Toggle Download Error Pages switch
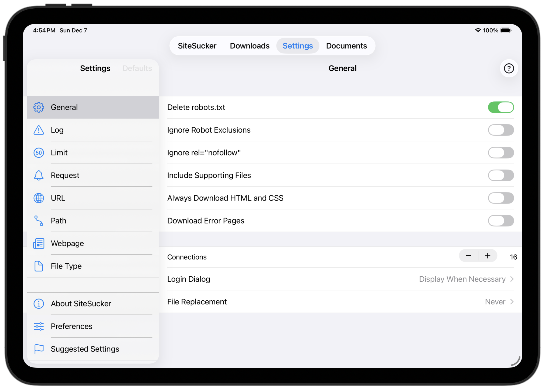This screenshot has width=545, height=392. 501,221
